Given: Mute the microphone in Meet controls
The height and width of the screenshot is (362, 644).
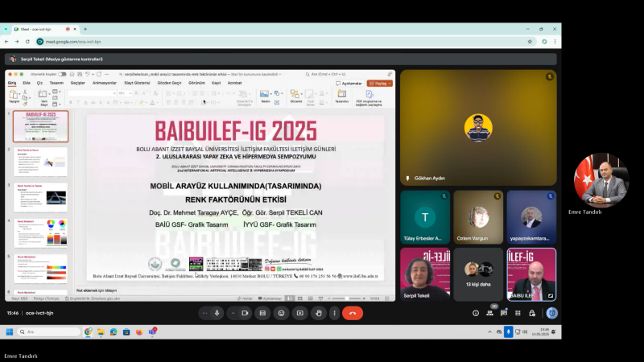Looking at the screenshot, I should point(217,313).
